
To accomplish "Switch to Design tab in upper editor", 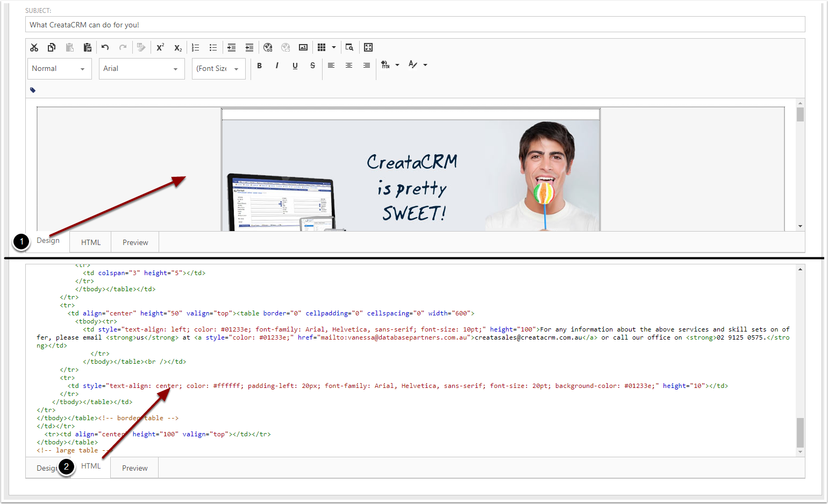I will [48, 241].
